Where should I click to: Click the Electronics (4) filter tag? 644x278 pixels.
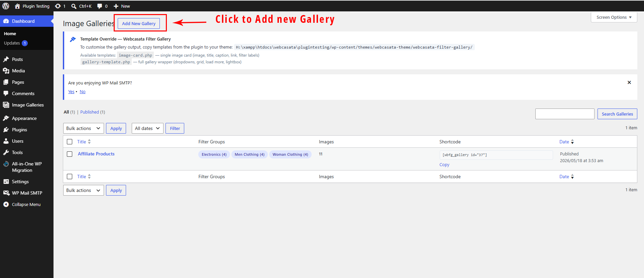tap(214, 154)
